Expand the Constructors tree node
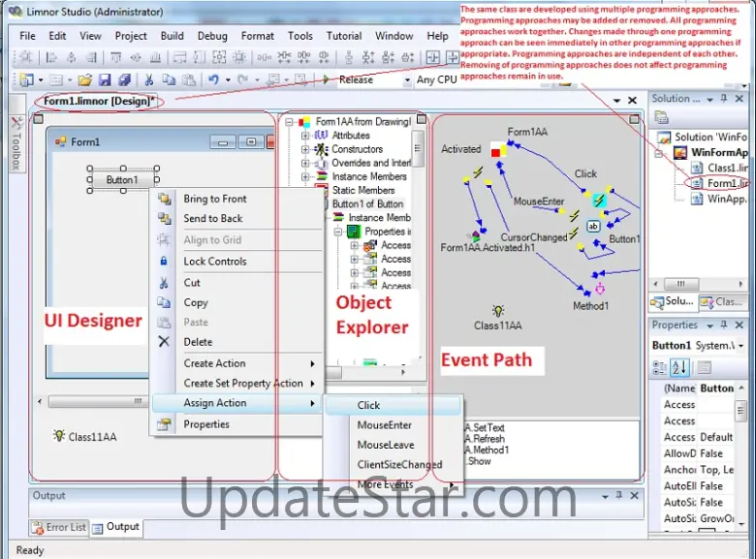 pos(305,149)
